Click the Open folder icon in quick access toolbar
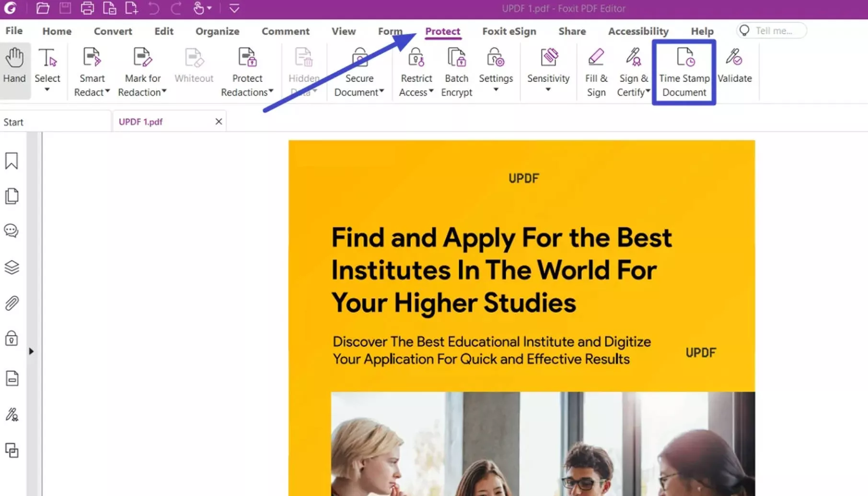This screenshot has height=496, width=868. pos(43,8)
